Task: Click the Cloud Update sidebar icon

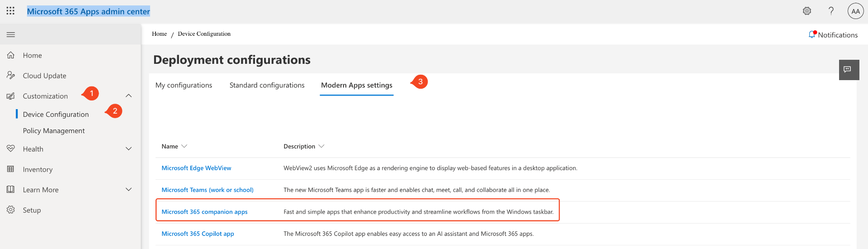Action: 11,76
